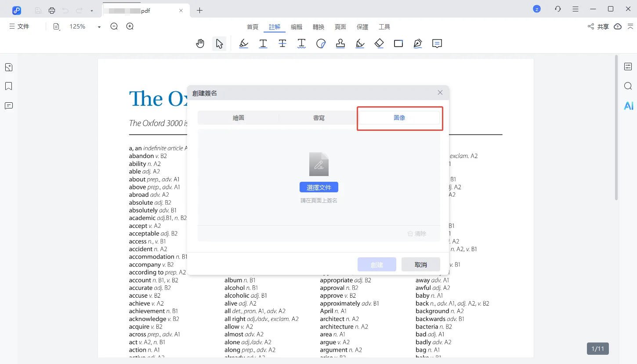
Task: Open the AI assistant panel
Action: click(x=628, y=106)
